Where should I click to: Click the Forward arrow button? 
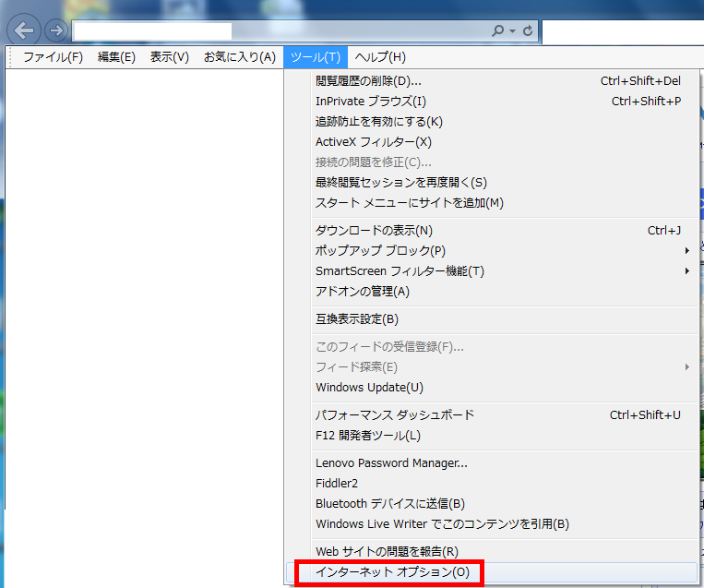coord(56,30)
